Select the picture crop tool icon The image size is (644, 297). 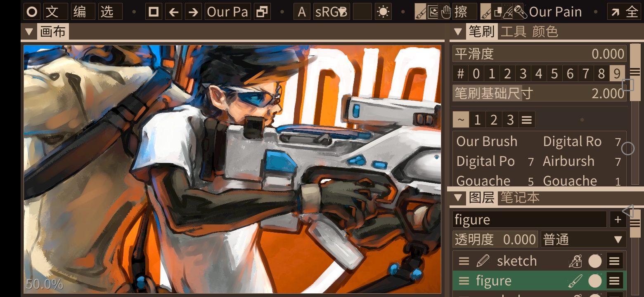(433, 12)
